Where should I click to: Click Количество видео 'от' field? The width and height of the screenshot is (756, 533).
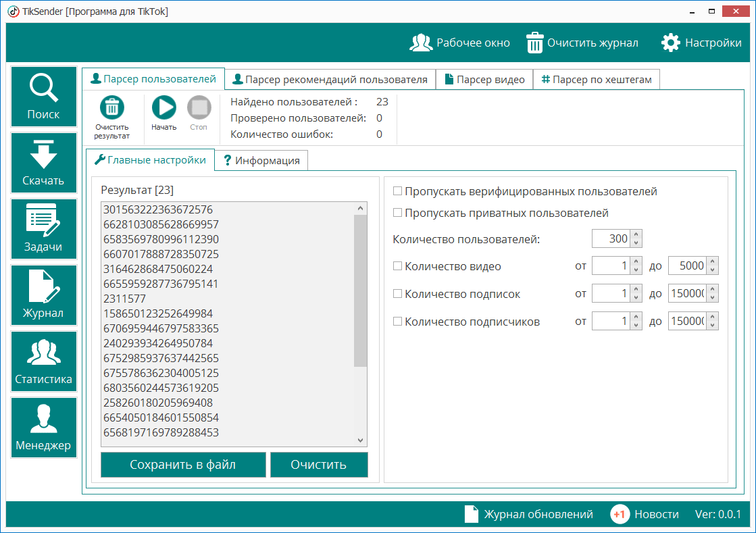(x=611, y=265)
